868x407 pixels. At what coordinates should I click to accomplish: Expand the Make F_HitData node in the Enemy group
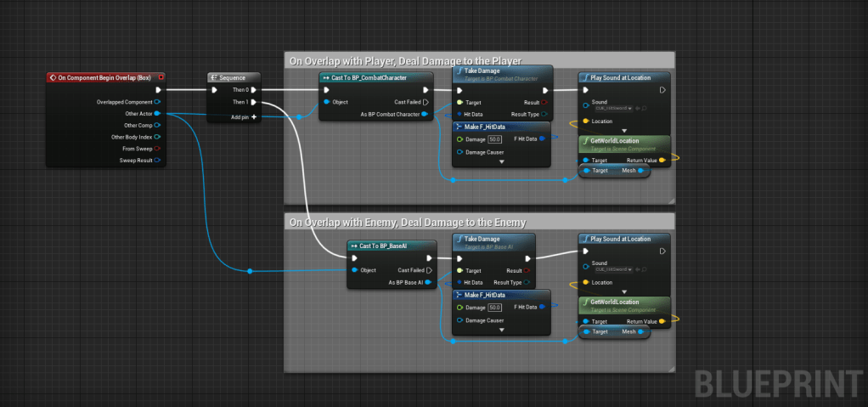(x=502, y=330)
